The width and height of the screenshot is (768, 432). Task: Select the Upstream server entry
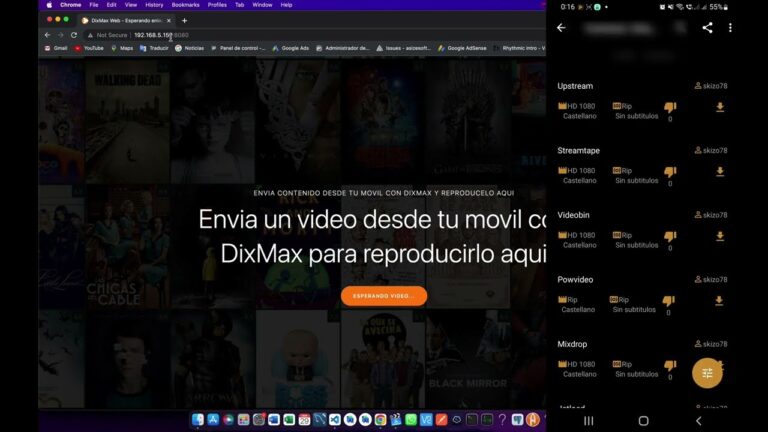coord(575,86)
